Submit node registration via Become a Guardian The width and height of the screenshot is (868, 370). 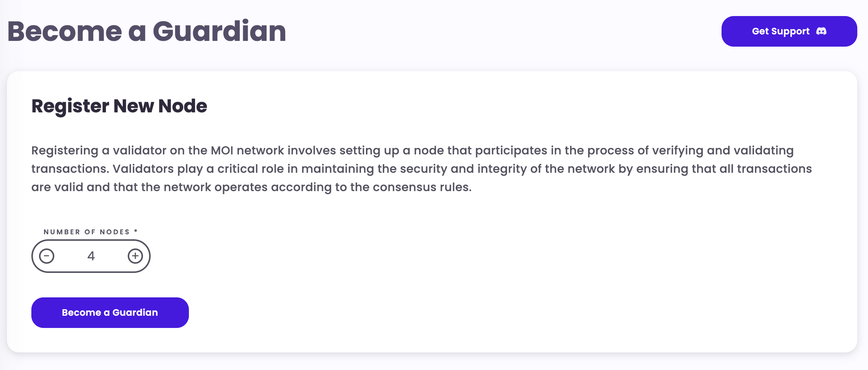110,312
